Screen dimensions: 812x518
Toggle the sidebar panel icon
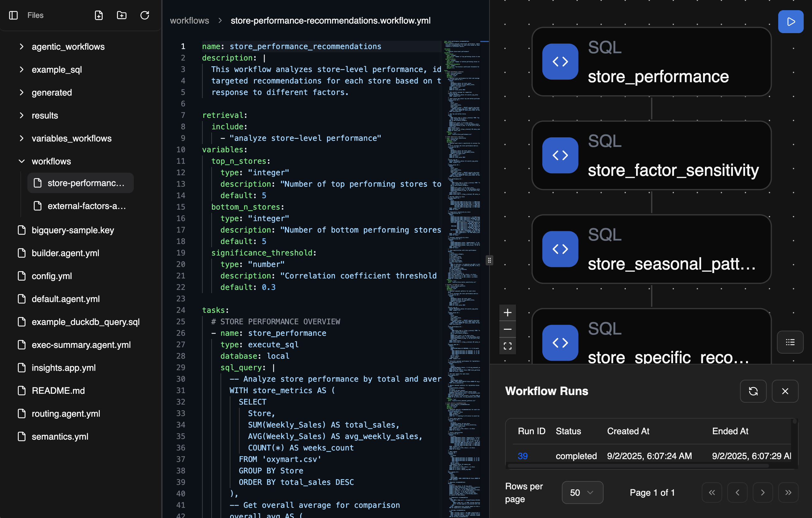click(13, 15)
